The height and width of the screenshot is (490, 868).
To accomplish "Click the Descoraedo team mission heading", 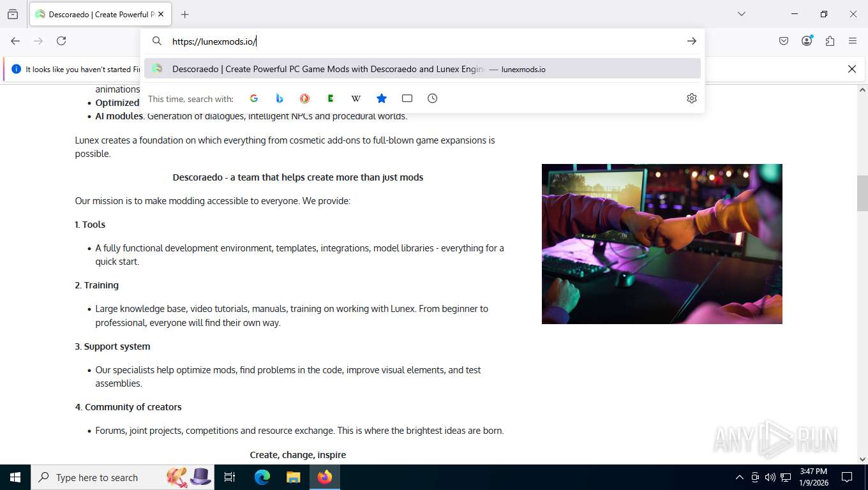I will coord(298,177).
